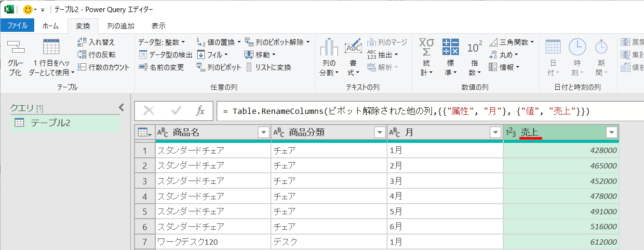Click the ABC type icon of 商品名 column

[163, 132]
